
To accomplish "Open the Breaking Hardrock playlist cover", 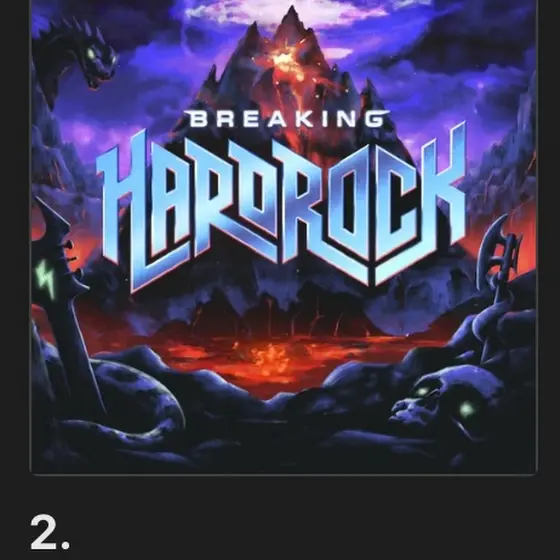I will coord(284,236).
